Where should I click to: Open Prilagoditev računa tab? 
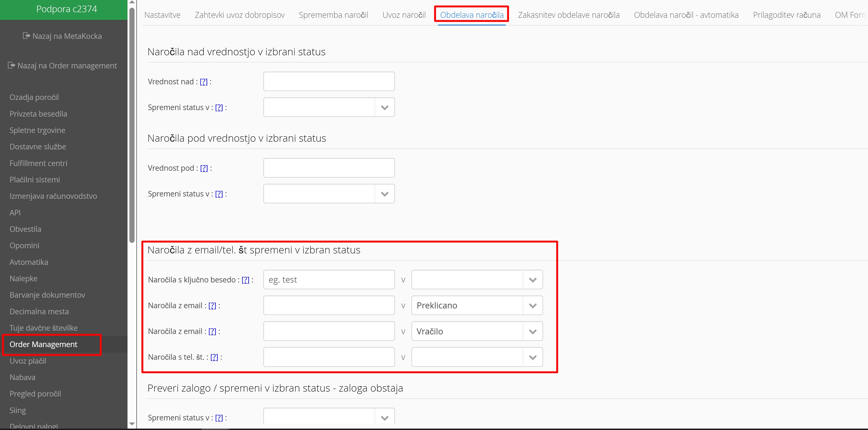tap(787, 15)
